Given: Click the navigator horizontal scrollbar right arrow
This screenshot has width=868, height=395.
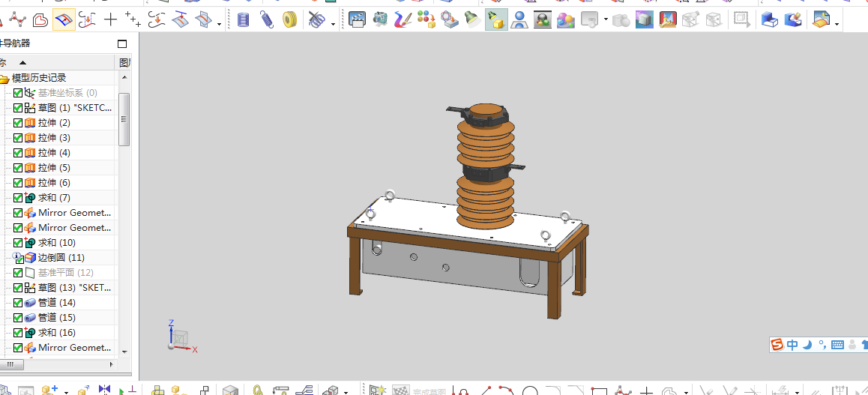Looking at the screenshot, I should click(112, 364).
